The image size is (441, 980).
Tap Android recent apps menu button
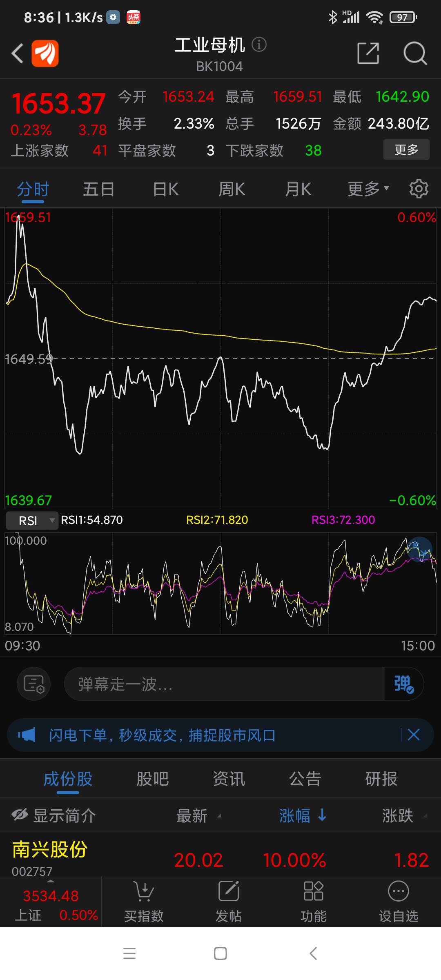(x=129, y=953)
